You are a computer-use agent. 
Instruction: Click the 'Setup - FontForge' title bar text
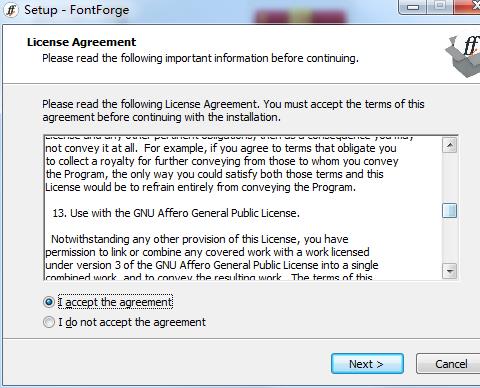(76, 10)
